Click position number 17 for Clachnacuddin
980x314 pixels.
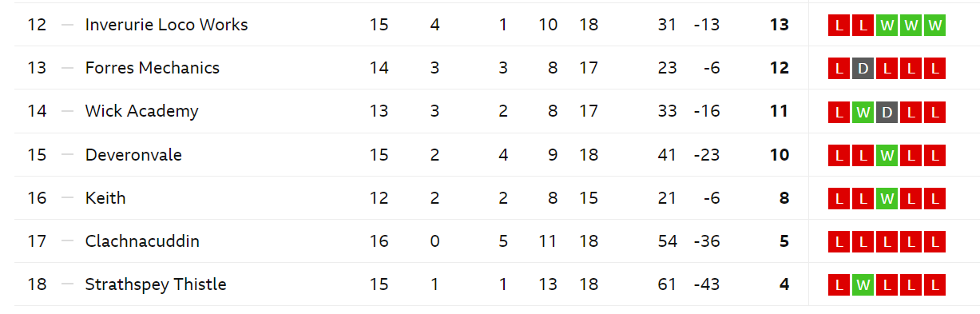tap(38, 240)
